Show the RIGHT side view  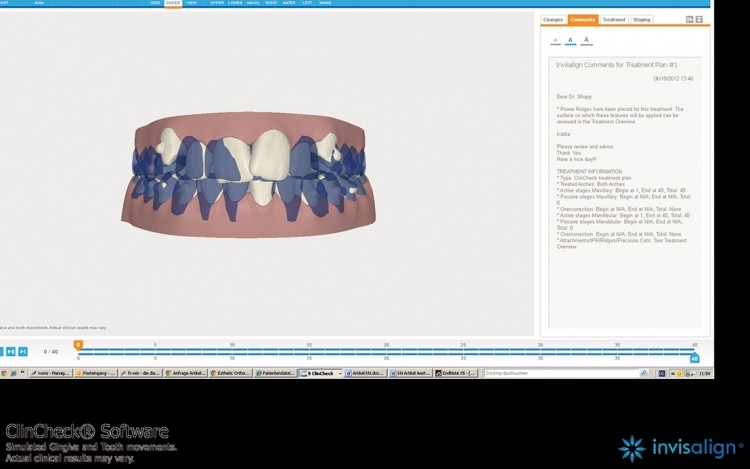(x=271, y=3)
